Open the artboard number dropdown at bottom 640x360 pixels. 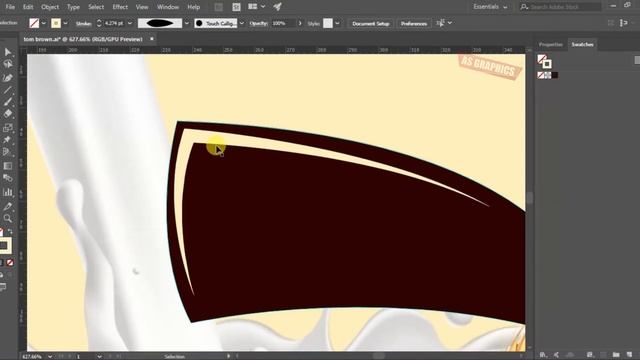point(99,356)
